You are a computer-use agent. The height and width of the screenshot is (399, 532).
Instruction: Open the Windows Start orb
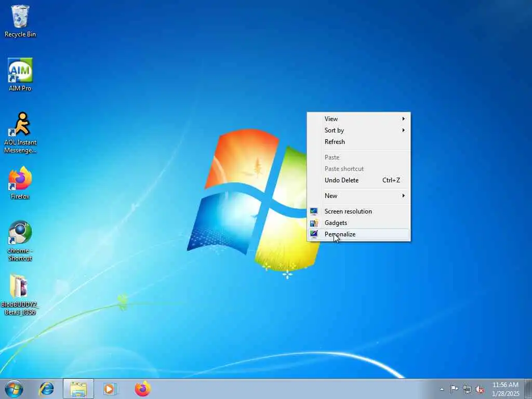14,389
